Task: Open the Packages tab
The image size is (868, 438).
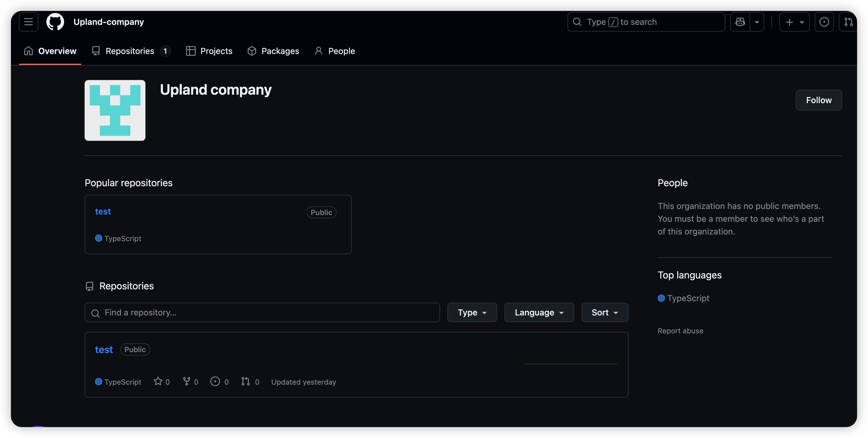Action: pos(273,51)
